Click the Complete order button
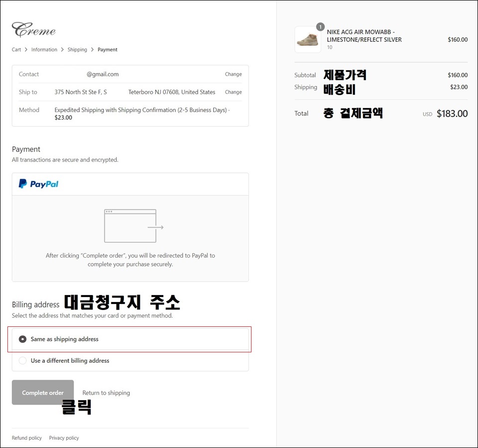Screen dimensions: 478x448 43,393
